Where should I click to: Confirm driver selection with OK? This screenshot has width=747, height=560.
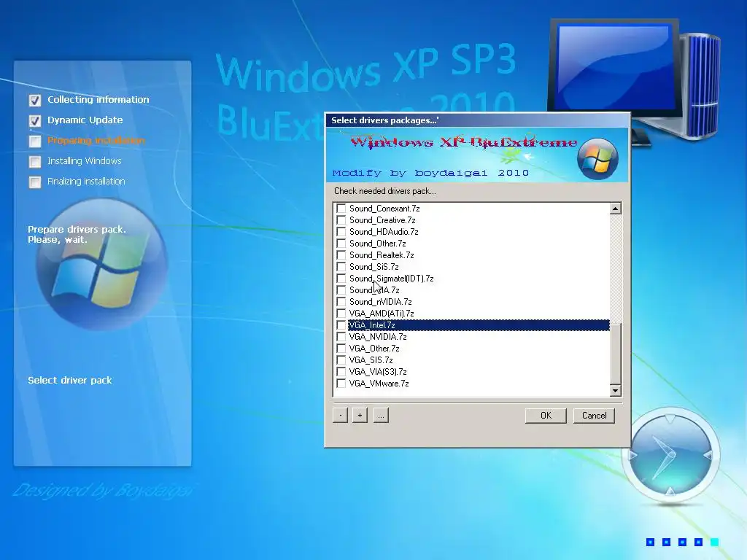pyautogui.click(x=546, y=415)
